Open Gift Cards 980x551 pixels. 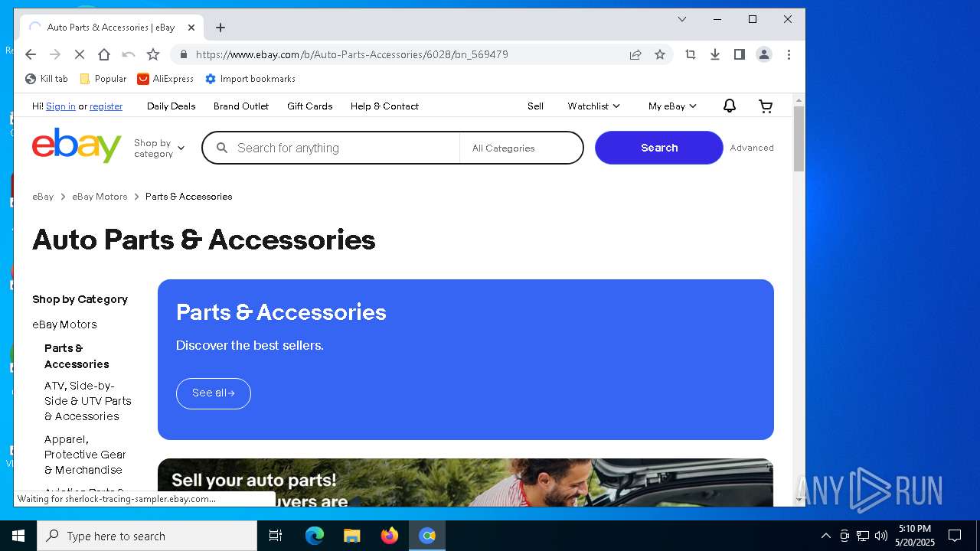coord(310,106)
